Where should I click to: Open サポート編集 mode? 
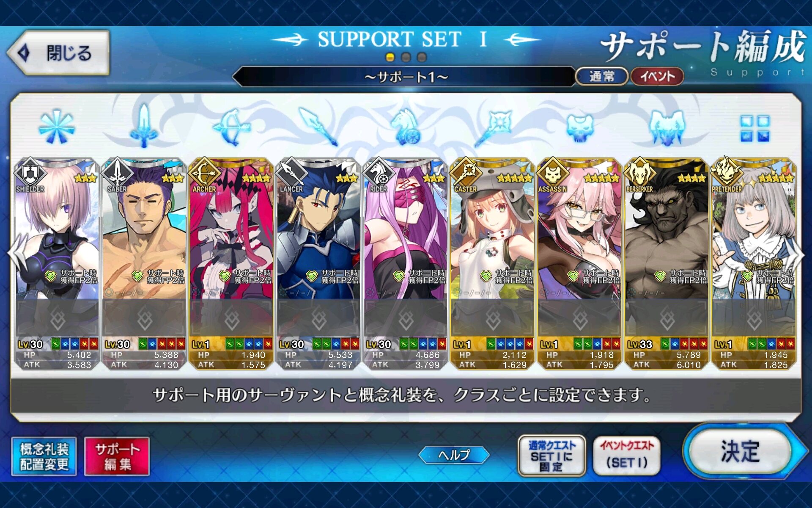117,456
